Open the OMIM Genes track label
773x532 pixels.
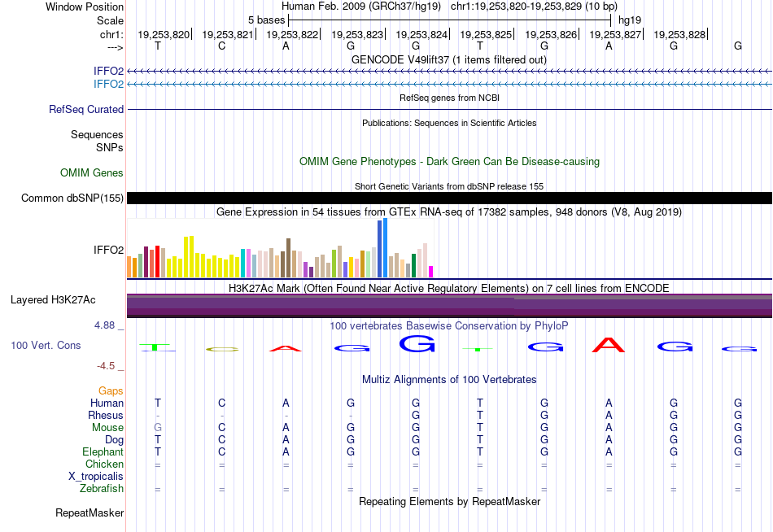92,172
